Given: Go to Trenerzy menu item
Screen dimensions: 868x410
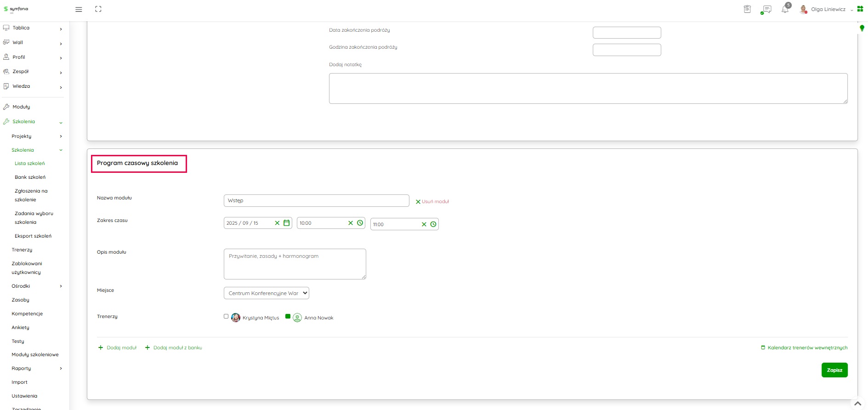Looking at the screenshot, I should tap(22, 250).
